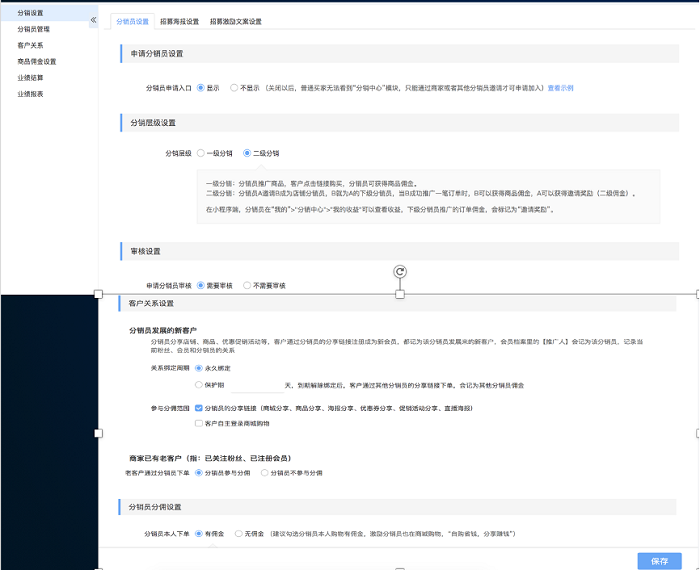Open 客户关系 in the sidebar
This screenshot has height=570, width=700.
point(30,45)
